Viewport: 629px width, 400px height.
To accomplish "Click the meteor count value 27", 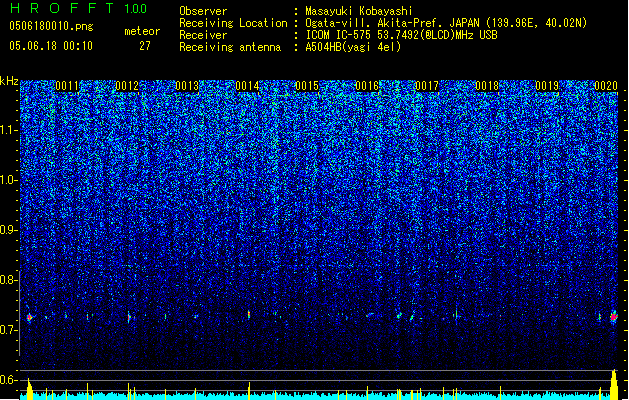I will point(145,46).
